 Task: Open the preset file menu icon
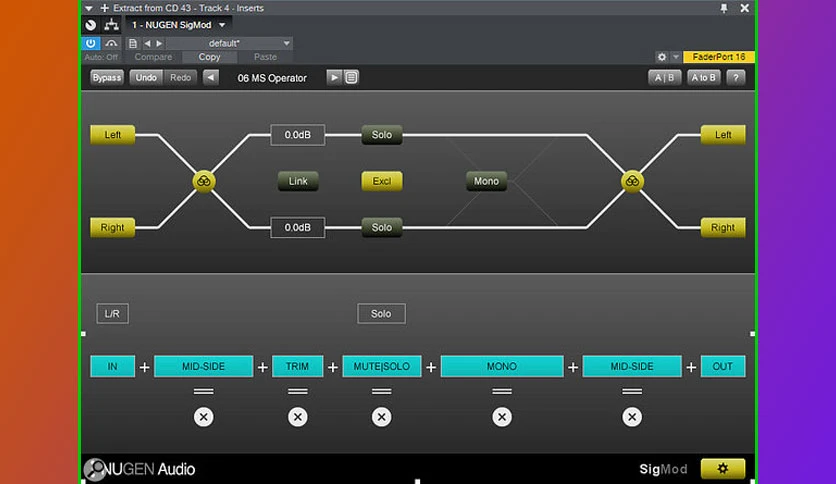click(133, 43)
